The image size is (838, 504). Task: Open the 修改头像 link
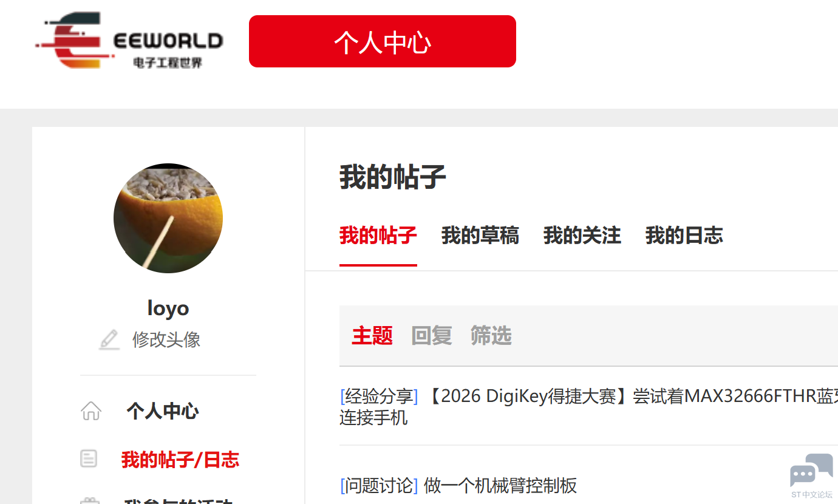166,339
